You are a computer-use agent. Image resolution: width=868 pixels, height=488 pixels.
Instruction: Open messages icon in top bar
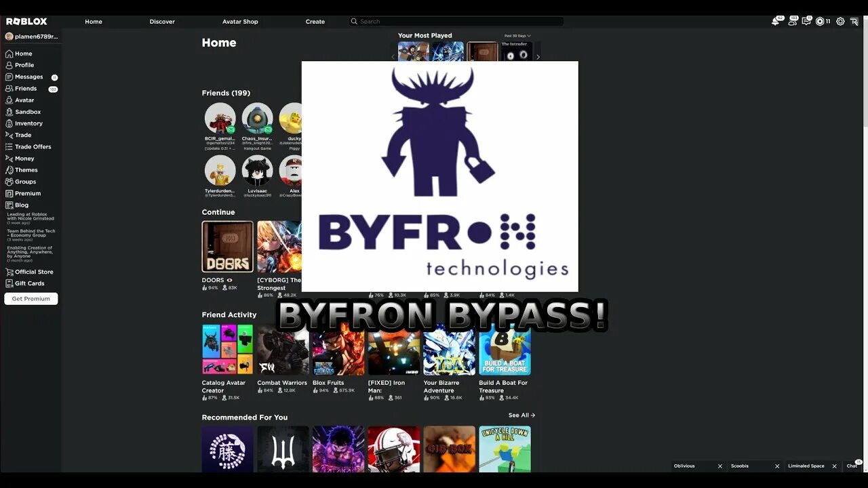click(x=806, y=22)
